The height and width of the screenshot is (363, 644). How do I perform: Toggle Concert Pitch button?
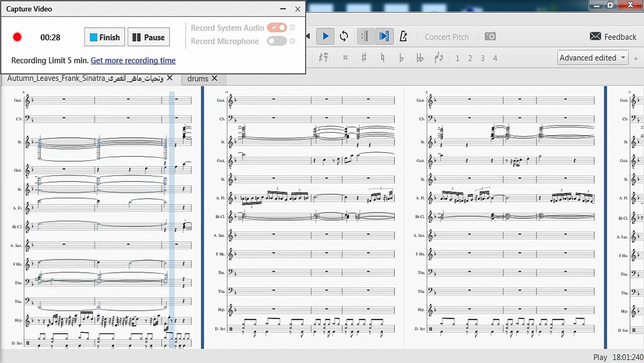(446, 37)
